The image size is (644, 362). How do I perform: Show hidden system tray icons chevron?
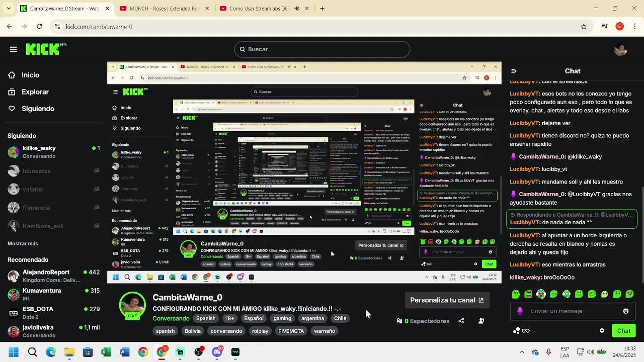(522, 352)
